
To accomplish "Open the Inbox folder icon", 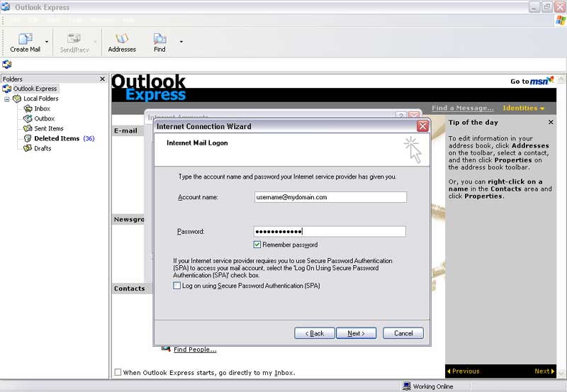I will (x=28, y=108).
